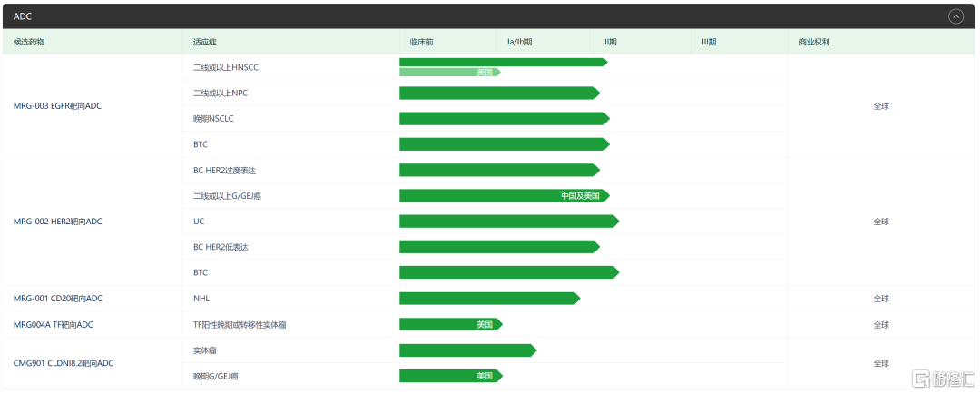Click the 晚期NSCLC indication cell
The height and width of the screenshot is (394, 980).
click(214, 119)
